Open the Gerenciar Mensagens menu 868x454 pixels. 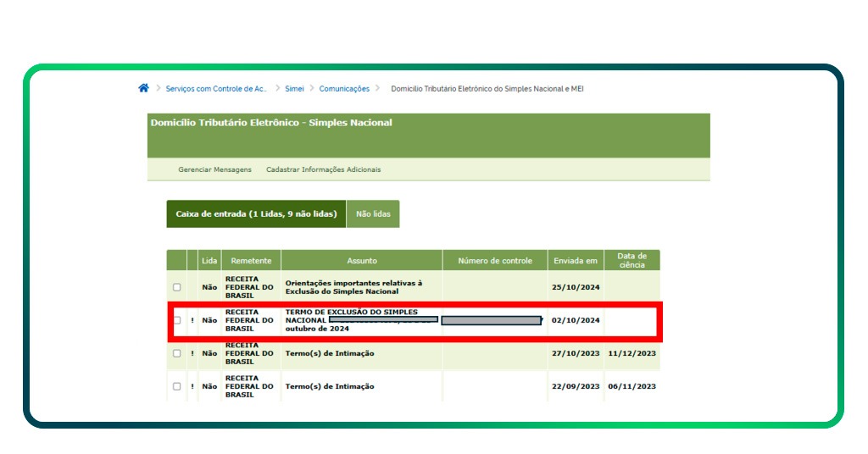pyautogui.click(x=214, y=169)
